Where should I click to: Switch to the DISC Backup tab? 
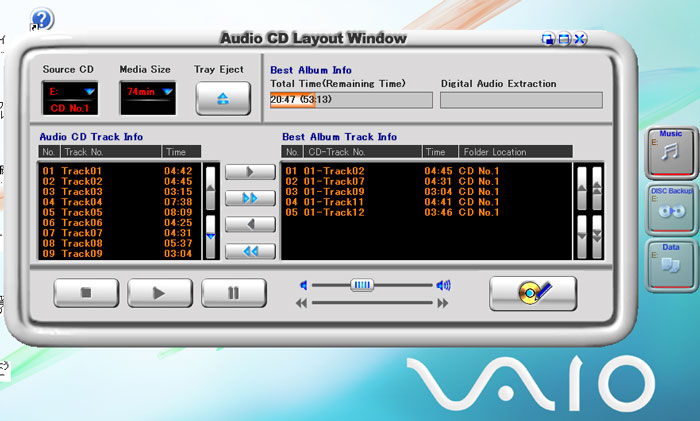[670, 207]
